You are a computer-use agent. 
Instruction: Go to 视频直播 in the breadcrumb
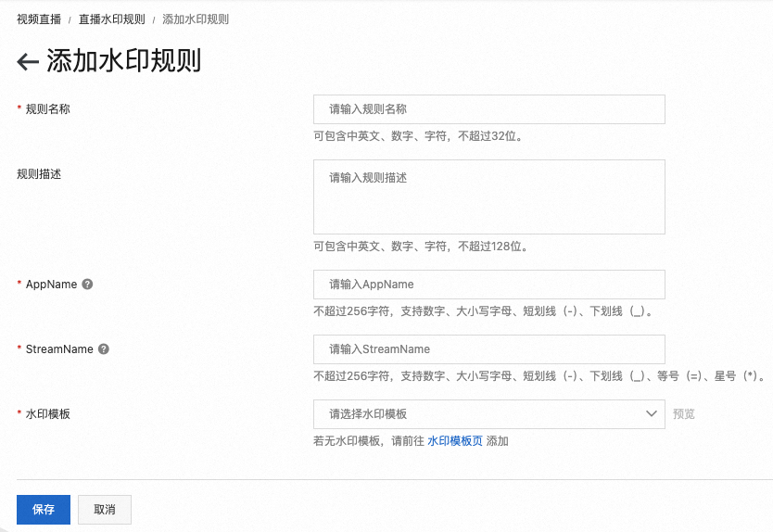(39, 19)
